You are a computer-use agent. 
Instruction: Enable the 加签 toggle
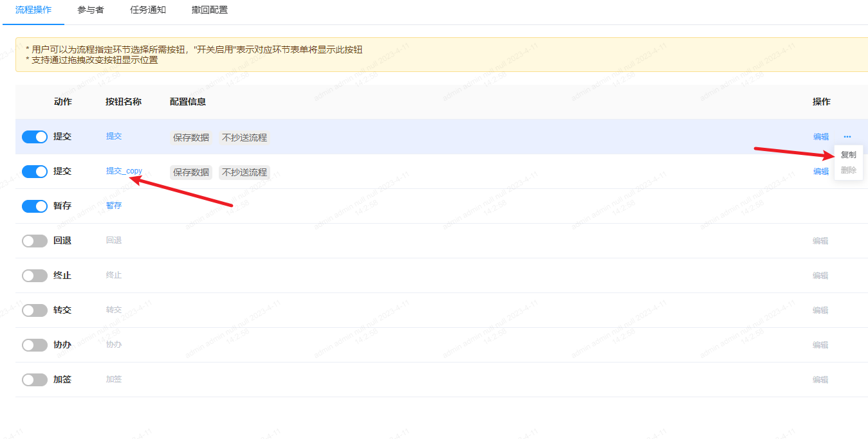35,380
